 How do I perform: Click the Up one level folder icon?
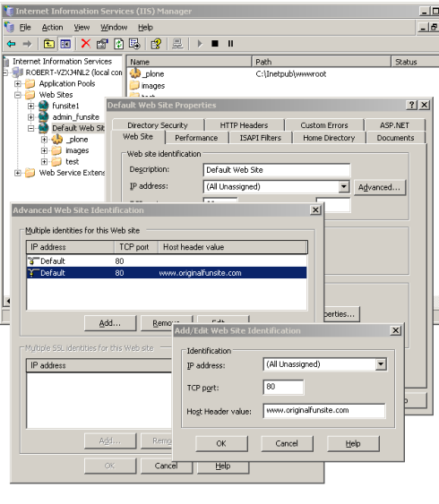pos(49,44)
